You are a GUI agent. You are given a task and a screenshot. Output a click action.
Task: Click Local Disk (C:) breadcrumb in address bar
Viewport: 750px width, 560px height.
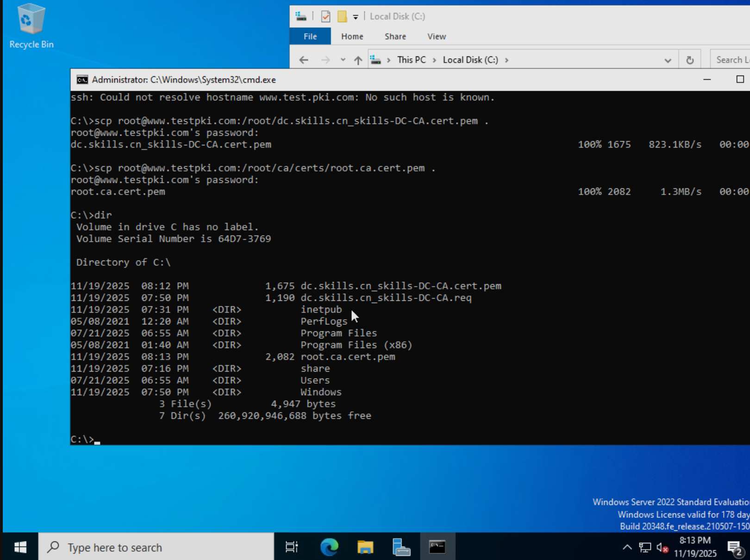click(470, 60)
